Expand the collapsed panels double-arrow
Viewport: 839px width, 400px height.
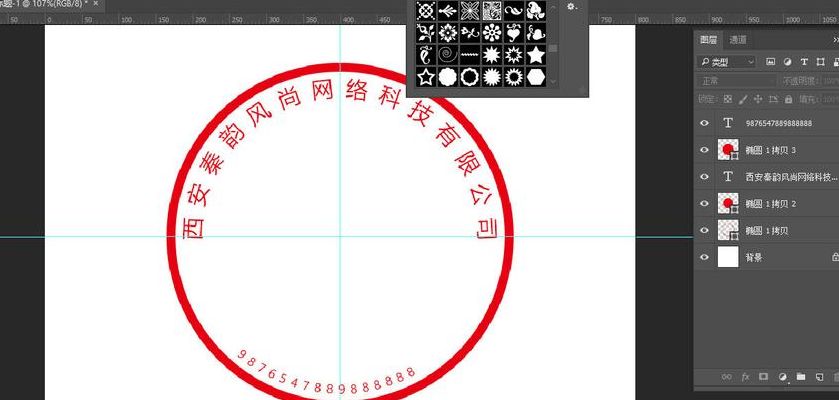coord(835,40)
